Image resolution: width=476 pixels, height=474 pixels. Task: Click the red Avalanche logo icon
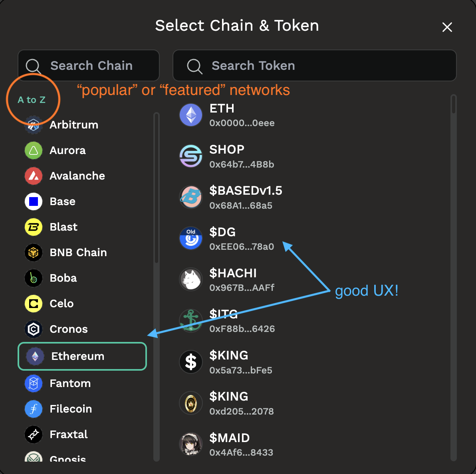click(x=34, y=176)
